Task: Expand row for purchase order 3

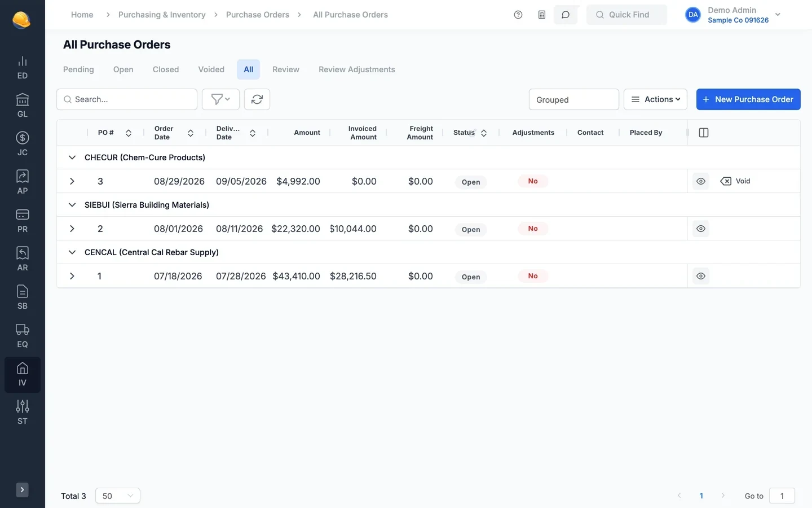Action: [x=72, y=181]
